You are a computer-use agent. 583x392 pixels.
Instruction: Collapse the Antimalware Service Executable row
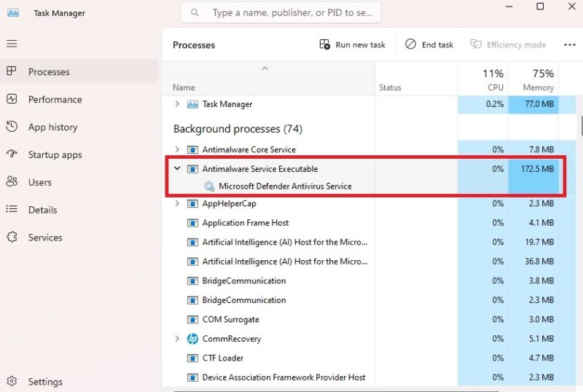(x=177, y=168)
